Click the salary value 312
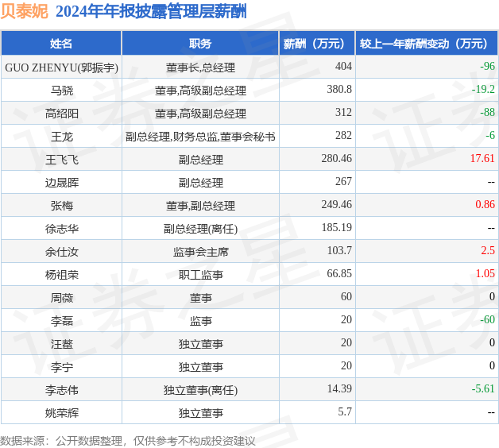The height and width of the screenshot is (448, 499). tap(343, 112)
